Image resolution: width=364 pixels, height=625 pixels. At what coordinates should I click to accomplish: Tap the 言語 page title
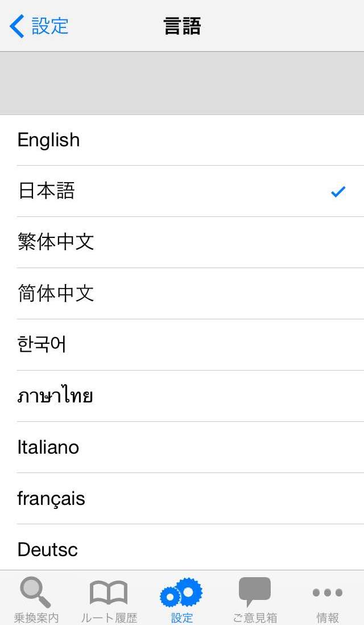[182, 26]
